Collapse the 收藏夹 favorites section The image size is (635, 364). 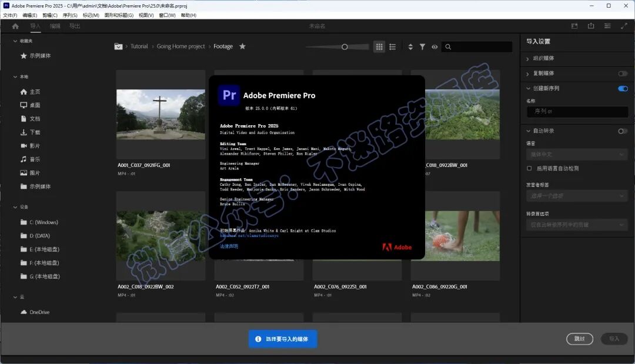pos(15,41)
